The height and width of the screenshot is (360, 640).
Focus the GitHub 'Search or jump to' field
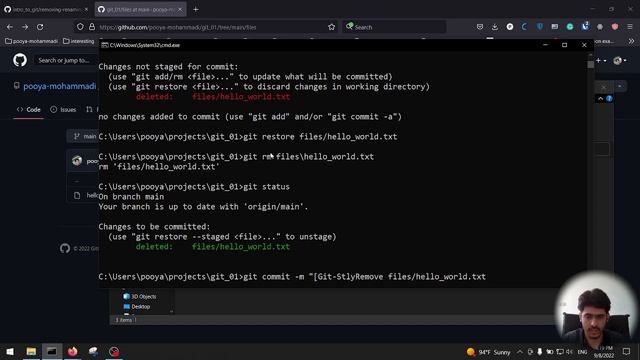(65, 60)
